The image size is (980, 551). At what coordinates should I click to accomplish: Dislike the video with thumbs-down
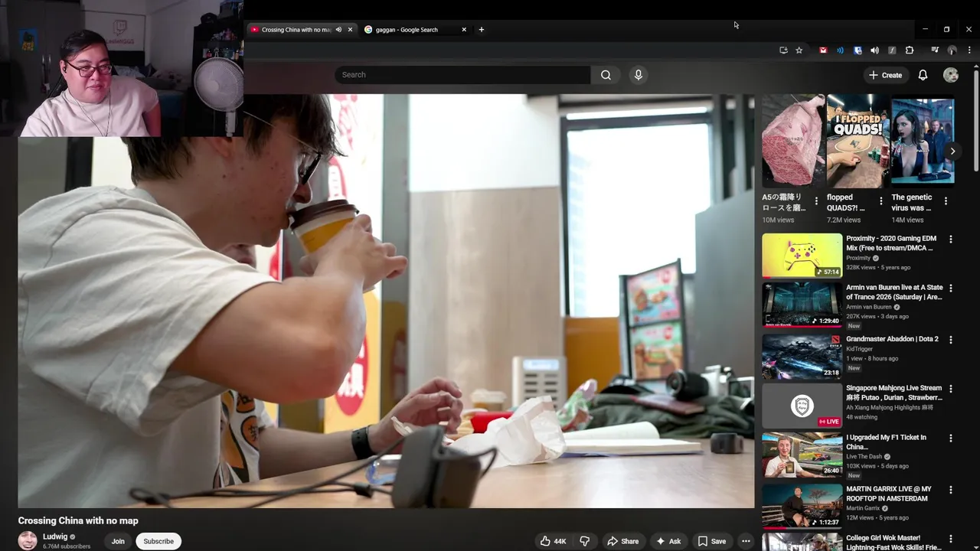(x=584, y=541)
